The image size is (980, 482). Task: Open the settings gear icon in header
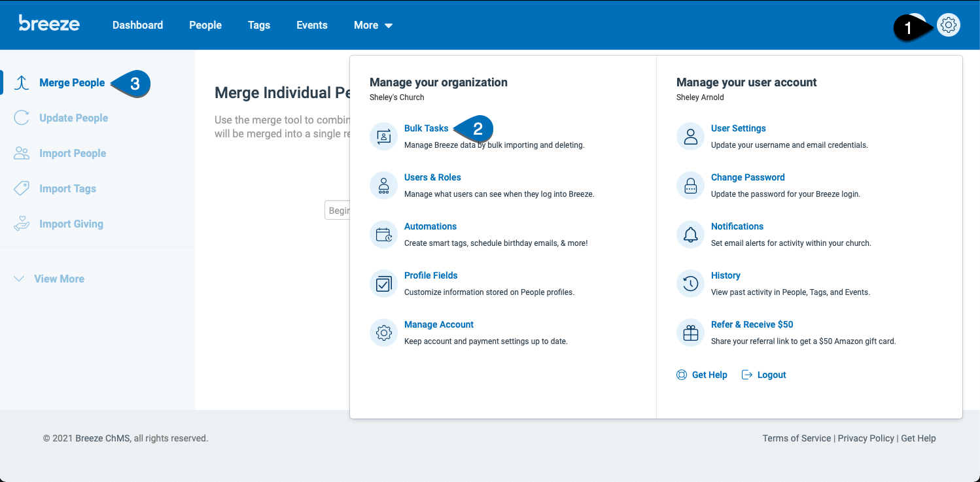point(949,26)
